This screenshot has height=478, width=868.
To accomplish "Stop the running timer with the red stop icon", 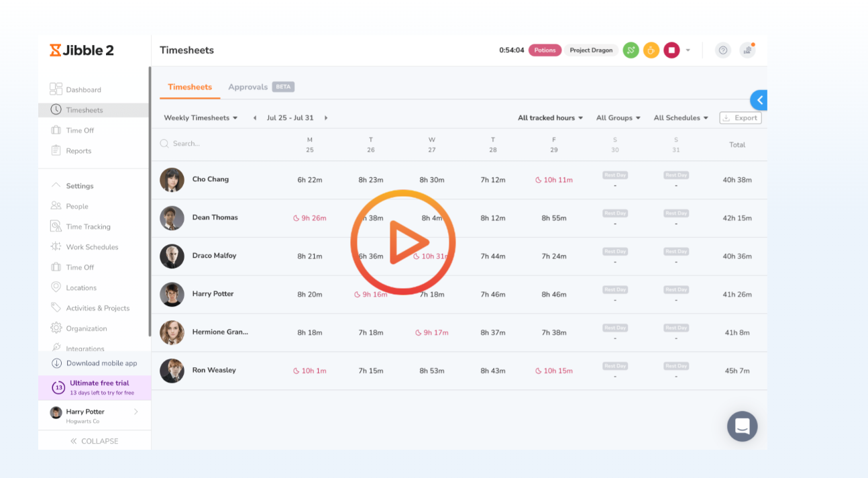I will (x=671, y=50).
